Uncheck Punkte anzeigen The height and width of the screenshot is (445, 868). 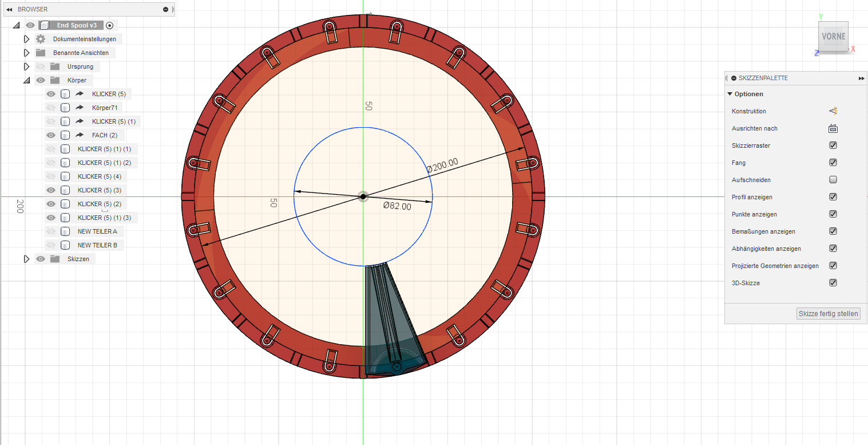click(833, 214)
